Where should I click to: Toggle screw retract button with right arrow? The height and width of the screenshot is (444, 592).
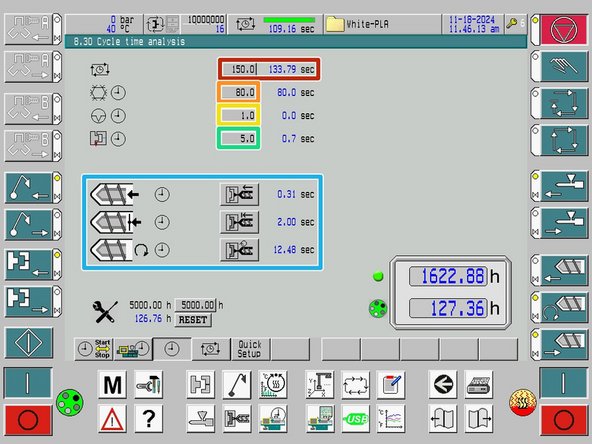pos(564,344)
